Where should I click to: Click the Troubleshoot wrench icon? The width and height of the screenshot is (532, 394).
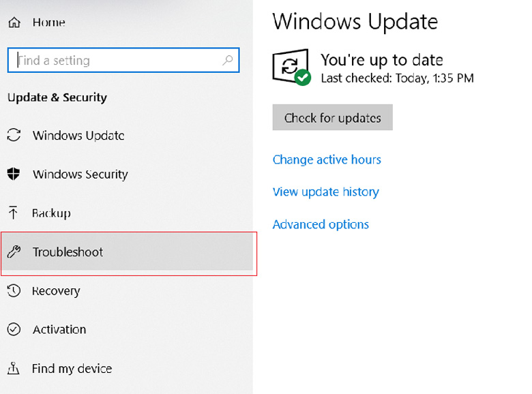14,252
